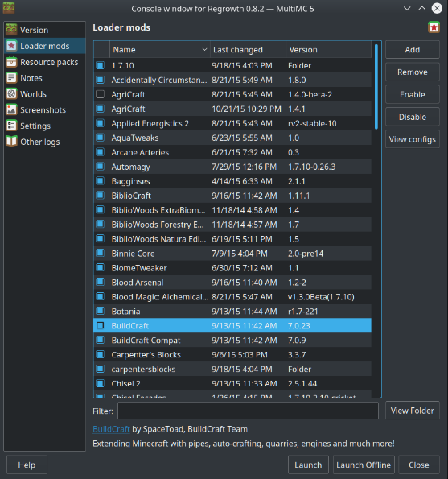The height and width of the screenshot is (479, 448).
Task: Select the BuildCraft Compat row
Action: (x=232, y=340)
